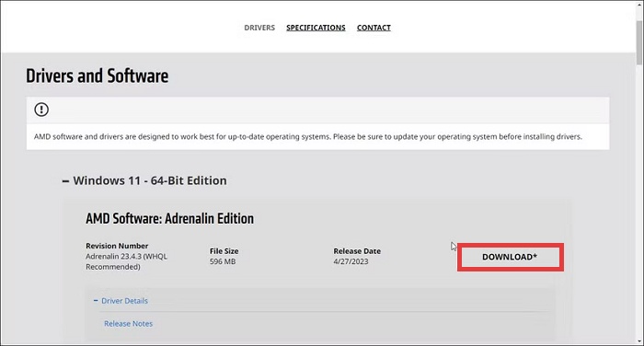The height and width of the screenshot is (346, 644).
Task: Click the 'File Size' label
Action: click(x=224, y=251)
